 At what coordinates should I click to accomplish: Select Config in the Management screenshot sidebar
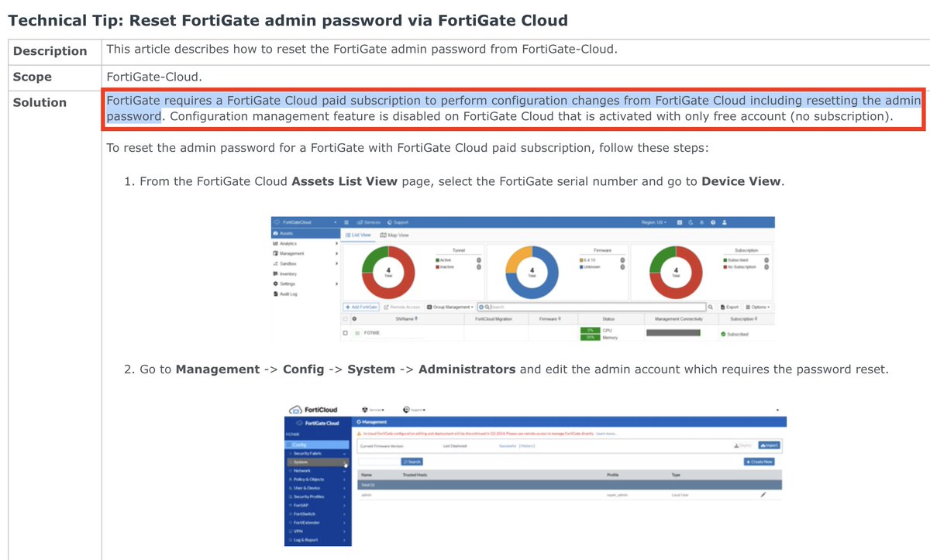coord(318,445)
